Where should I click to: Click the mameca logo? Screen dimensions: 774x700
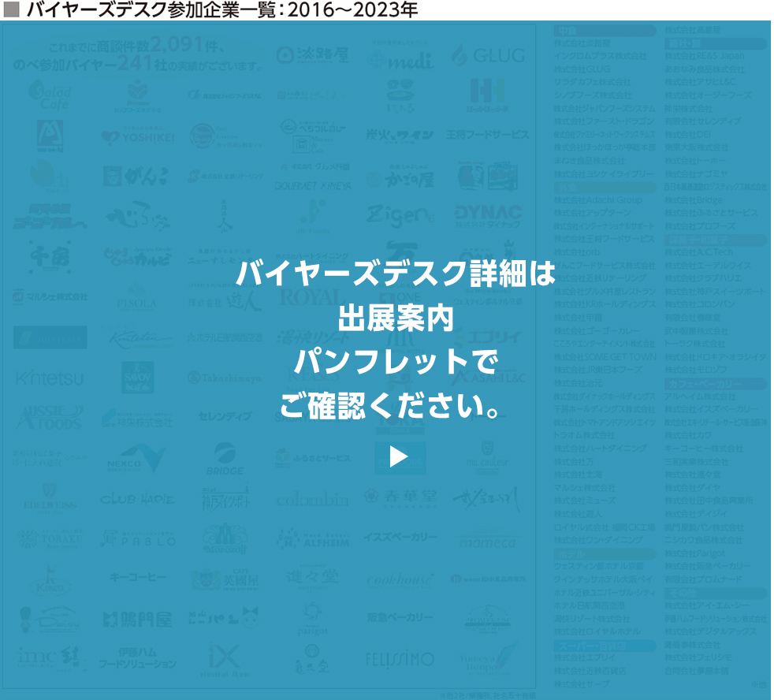[487, 541]
